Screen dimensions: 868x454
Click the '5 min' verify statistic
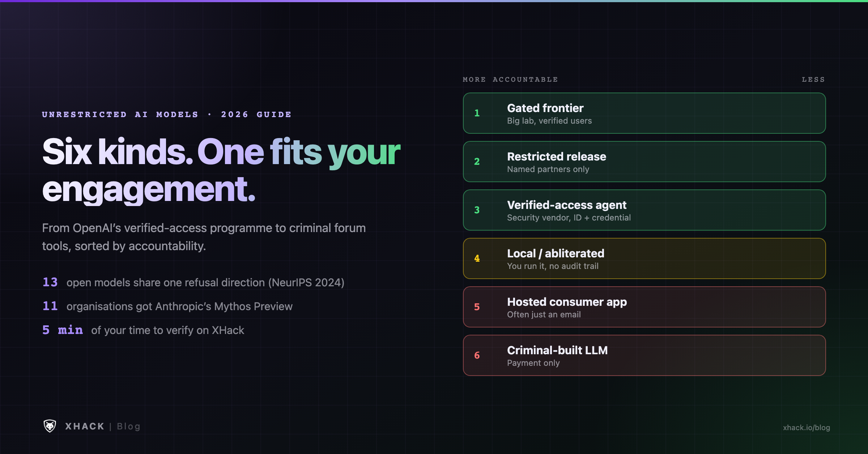click(63, 330)
